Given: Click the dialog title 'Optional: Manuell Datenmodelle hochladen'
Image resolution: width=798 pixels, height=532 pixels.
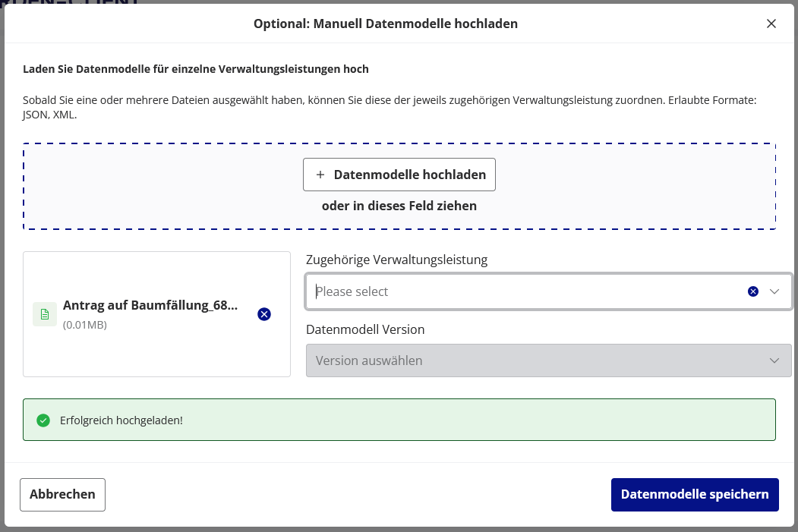Looking at the screenshot, I should pos(386,24).
